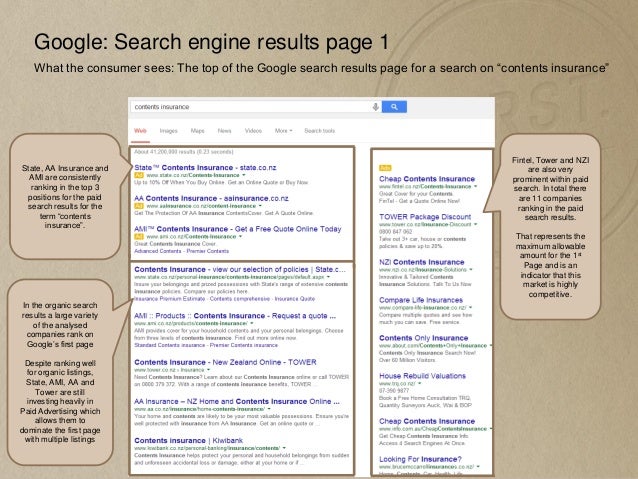Open House Rebuild Valuations sidebar ad
This screenshot has height=479, width=638.
[x=422, y=376]
